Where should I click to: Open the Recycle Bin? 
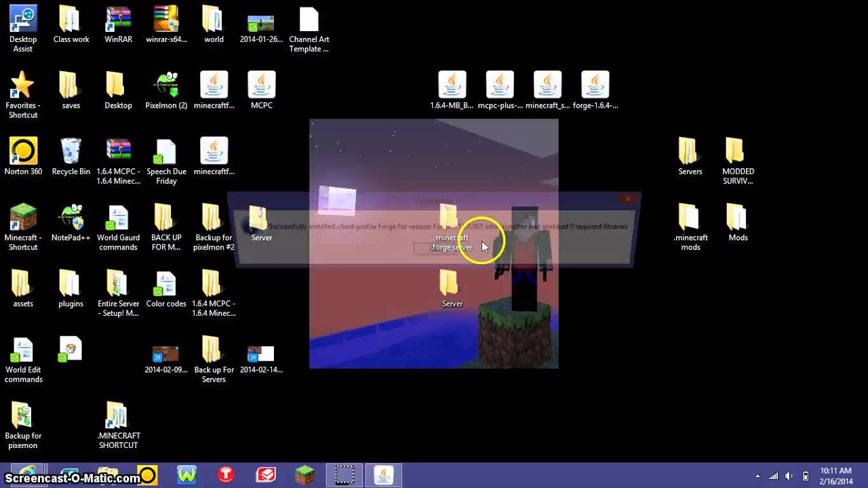[71, 157]
